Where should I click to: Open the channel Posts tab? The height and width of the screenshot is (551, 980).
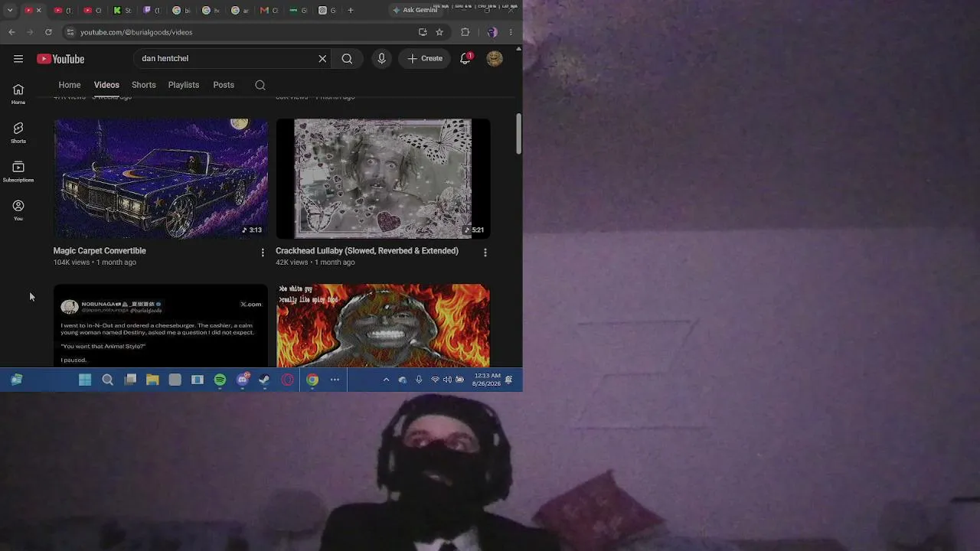pyautogui.click(x=224, y=85)
